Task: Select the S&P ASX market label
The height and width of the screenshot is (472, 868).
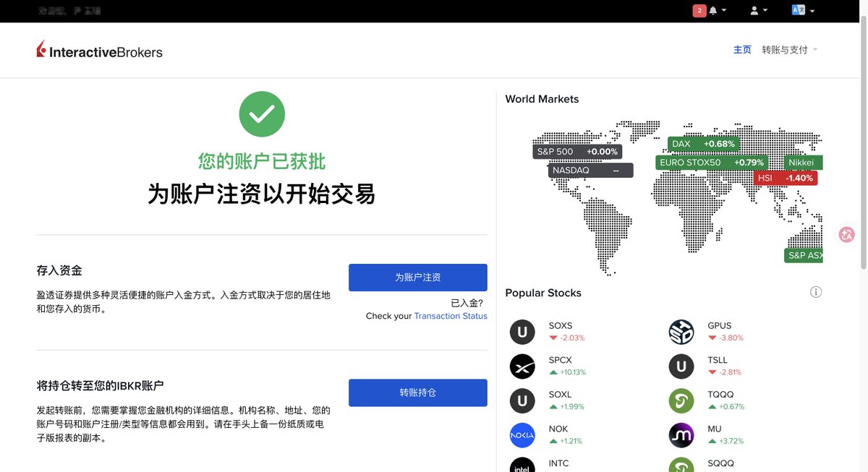Action: tap(804, 255)
